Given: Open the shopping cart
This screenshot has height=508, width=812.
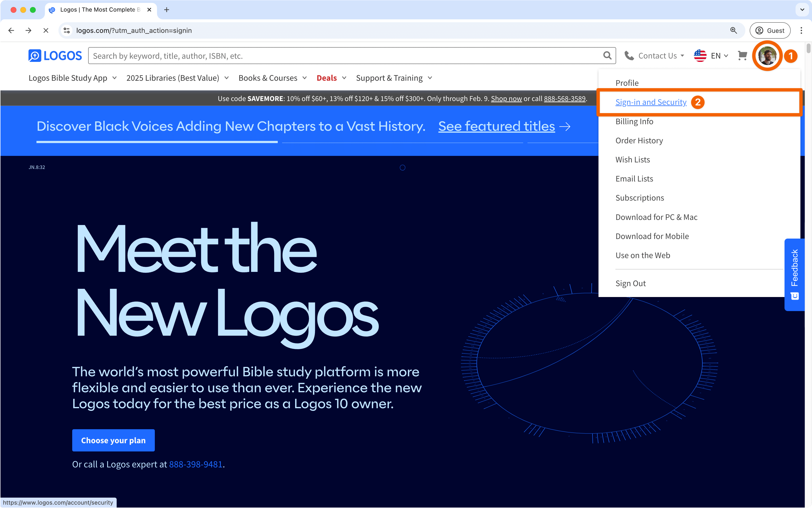Looking at the screenshot, I should pos(742,55).
